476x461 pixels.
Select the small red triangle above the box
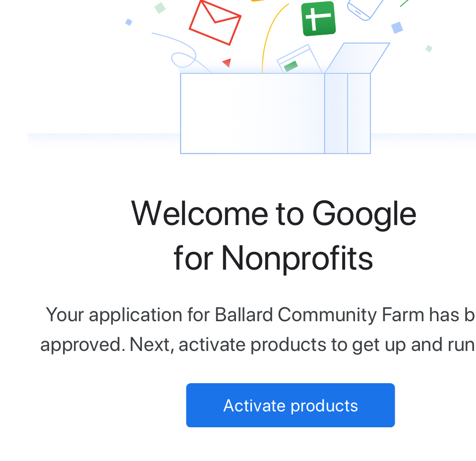pos(227,63)
